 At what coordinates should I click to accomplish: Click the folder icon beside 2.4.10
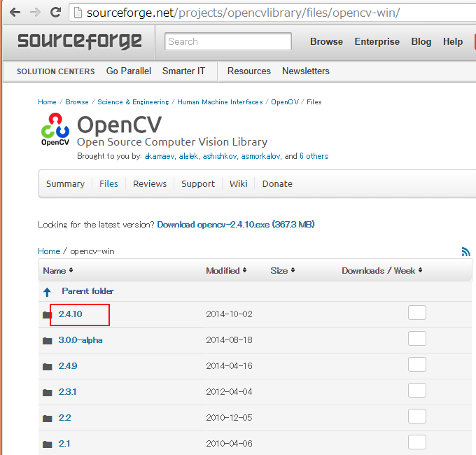(x=47, y=315)
